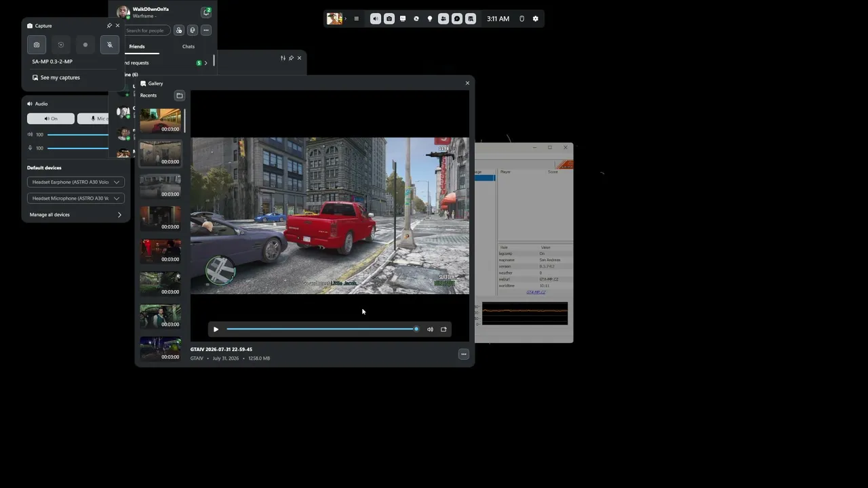Screen dimensions: 868x488
Task: Open See my captures
Action: (x=56, y=77)
